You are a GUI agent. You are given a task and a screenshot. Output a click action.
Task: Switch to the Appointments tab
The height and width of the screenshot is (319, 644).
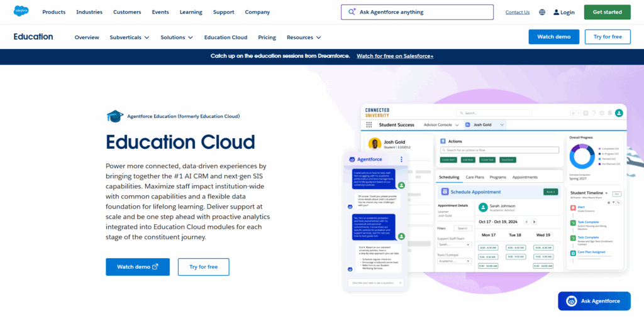click(x=525, y=177)
